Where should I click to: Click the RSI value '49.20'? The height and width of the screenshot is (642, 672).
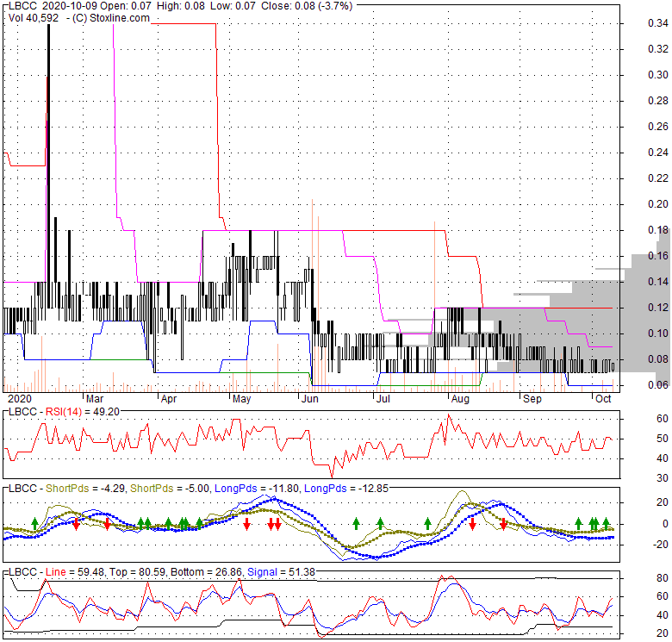[106, 412]
